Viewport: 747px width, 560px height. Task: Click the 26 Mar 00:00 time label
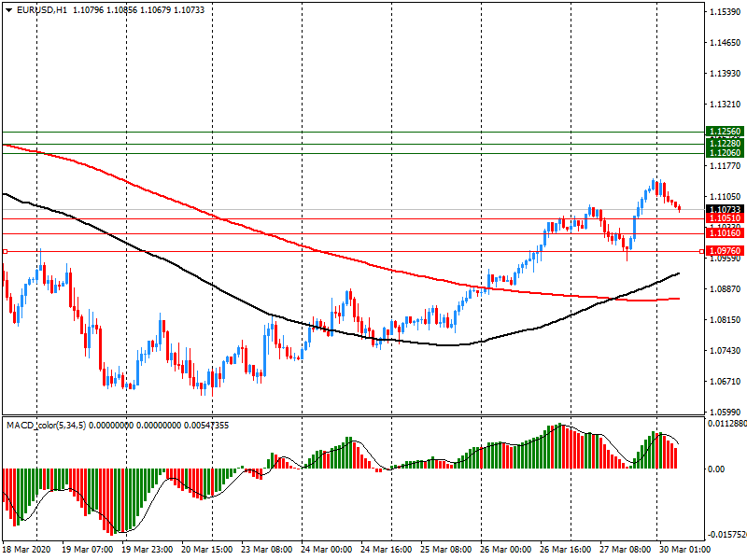505,550
